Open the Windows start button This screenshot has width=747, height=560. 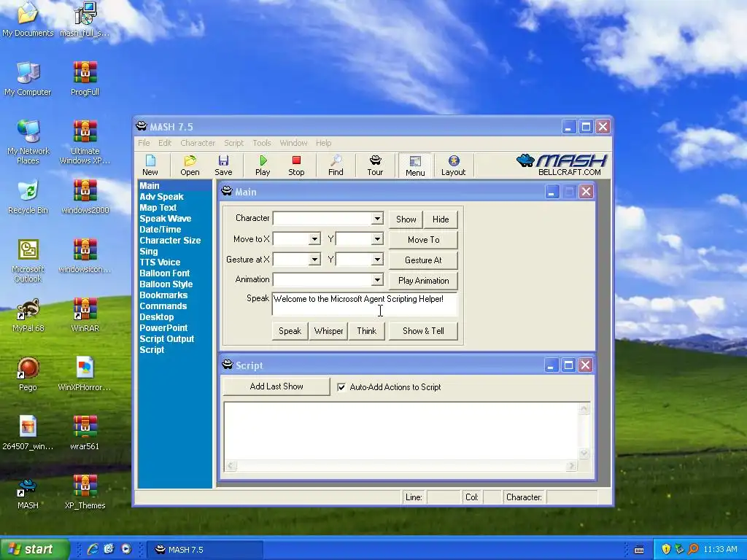tap(35, 549)
